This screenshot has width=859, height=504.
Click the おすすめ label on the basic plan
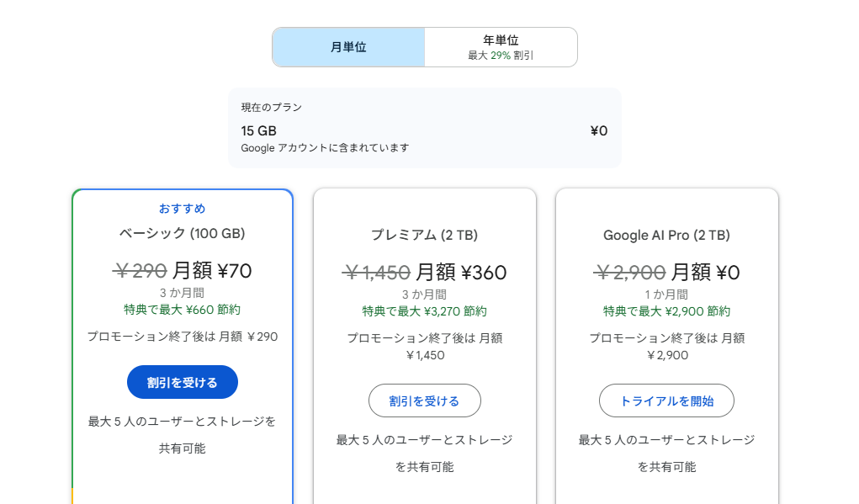point(182,209)
